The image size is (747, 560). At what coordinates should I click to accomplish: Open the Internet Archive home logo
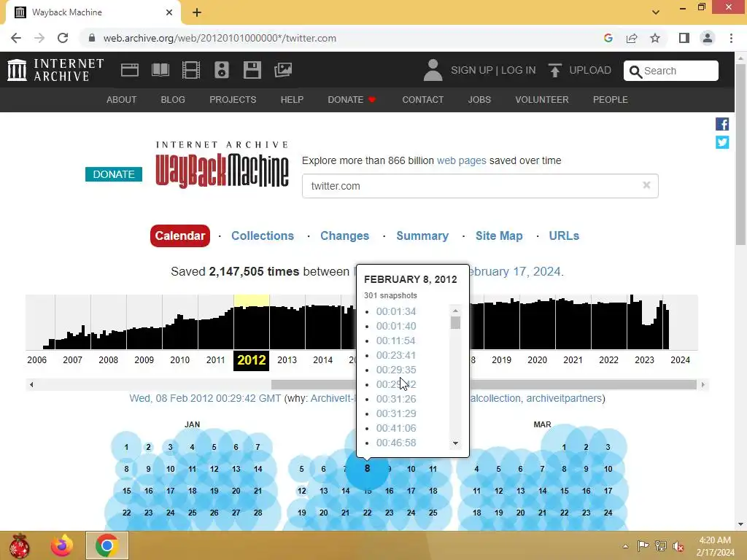55,70
